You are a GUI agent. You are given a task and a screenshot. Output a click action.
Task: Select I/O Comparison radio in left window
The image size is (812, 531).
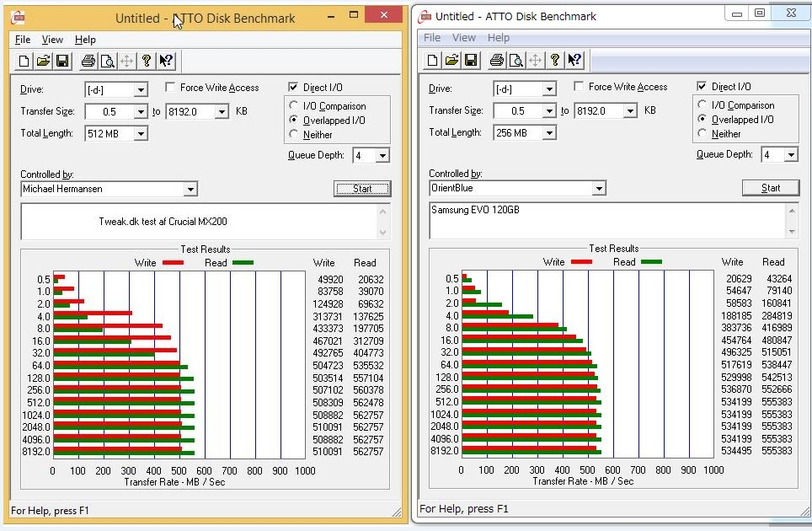(x=293, y=106)
